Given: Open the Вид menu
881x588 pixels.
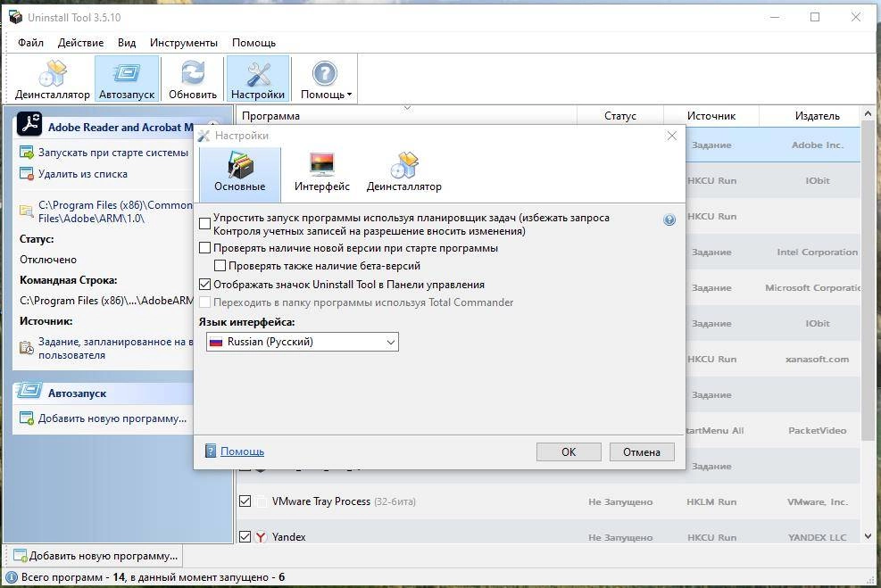Looking at the screenshot, I should [127, 43].
